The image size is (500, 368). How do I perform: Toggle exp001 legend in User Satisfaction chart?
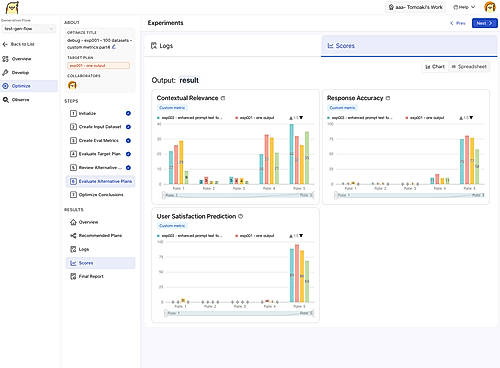255,236
